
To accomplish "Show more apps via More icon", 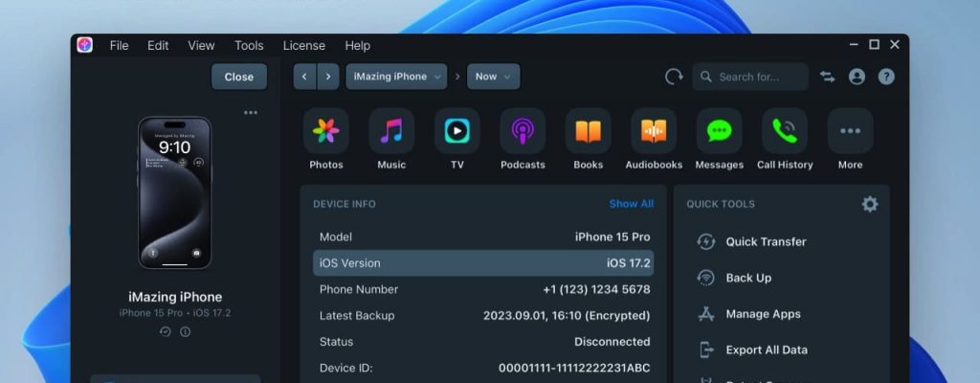I will coord(851,131).
